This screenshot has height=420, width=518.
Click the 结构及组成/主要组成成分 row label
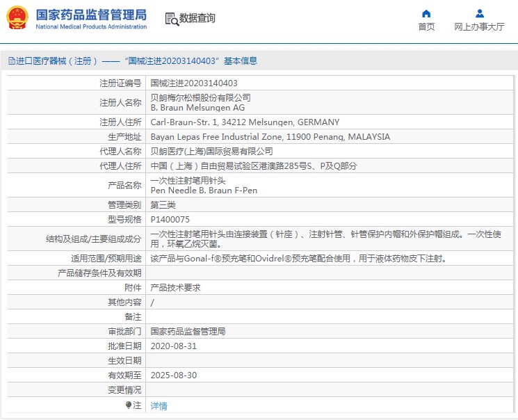(93, 239)
